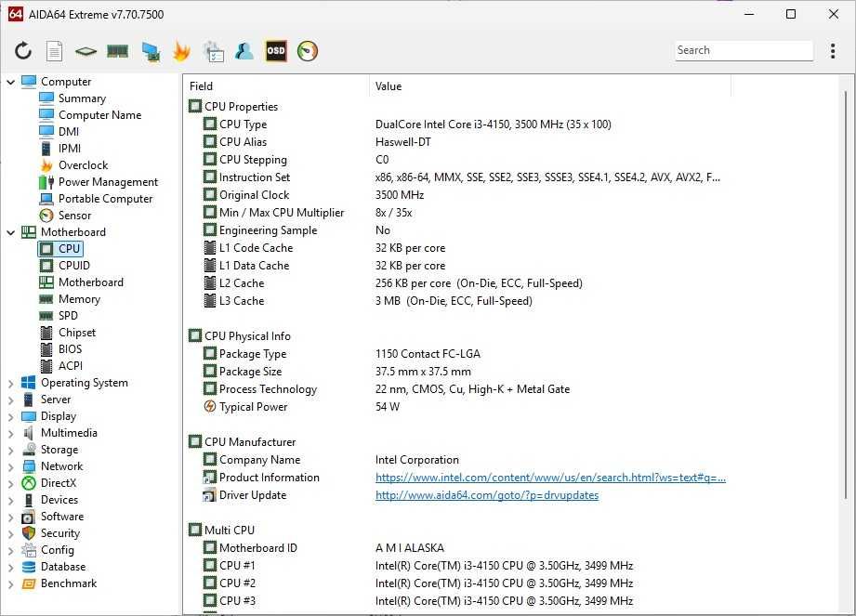Expand the Network node
Image resolution: width=856 pixels, height=616 pixels.
pos(10,467)
